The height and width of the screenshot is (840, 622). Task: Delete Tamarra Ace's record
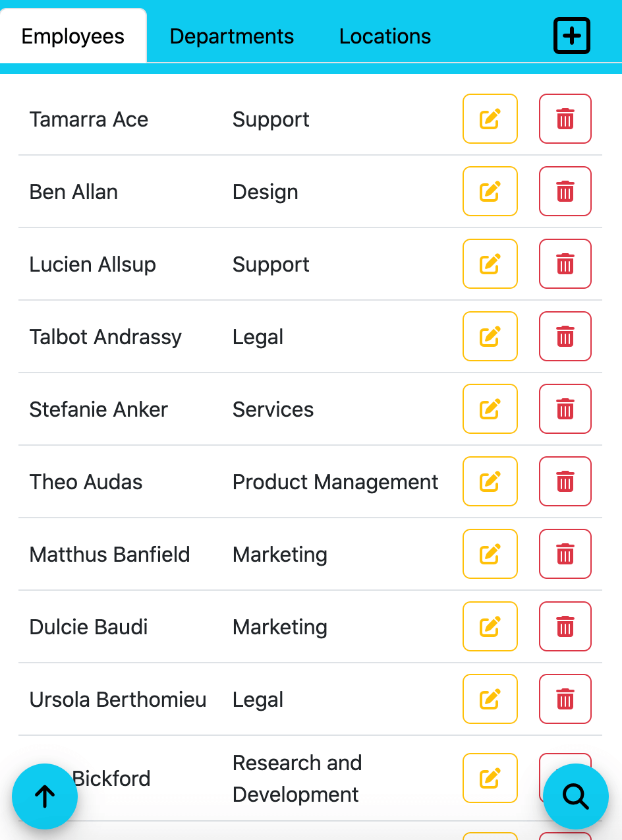pyautogui.click(x=565, y=119)
